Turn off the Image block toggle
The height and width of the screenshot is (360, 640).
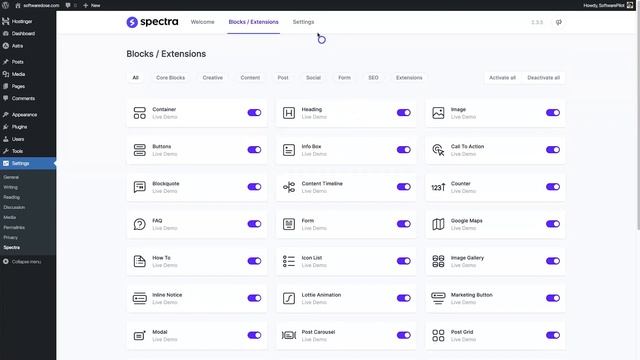pos(553,113)
